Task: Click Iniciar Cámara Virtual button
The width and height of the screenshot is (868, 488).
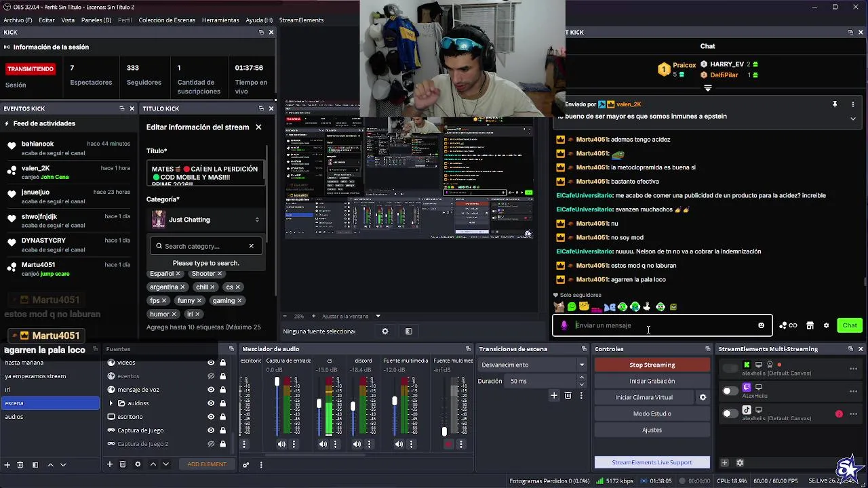Action: (x=644, y=397)
